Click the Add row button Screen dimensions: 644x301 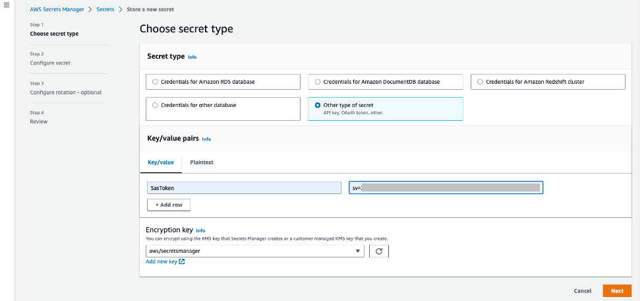[169, 205]
